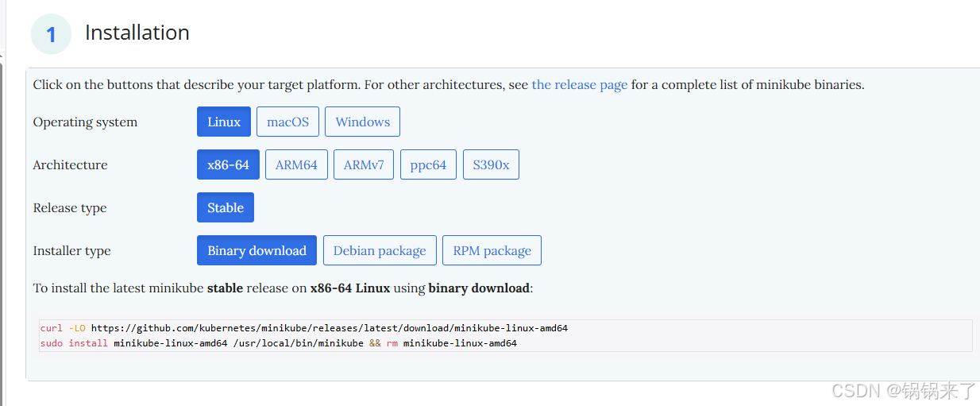Select RPM package installer type

coord(492,250)
